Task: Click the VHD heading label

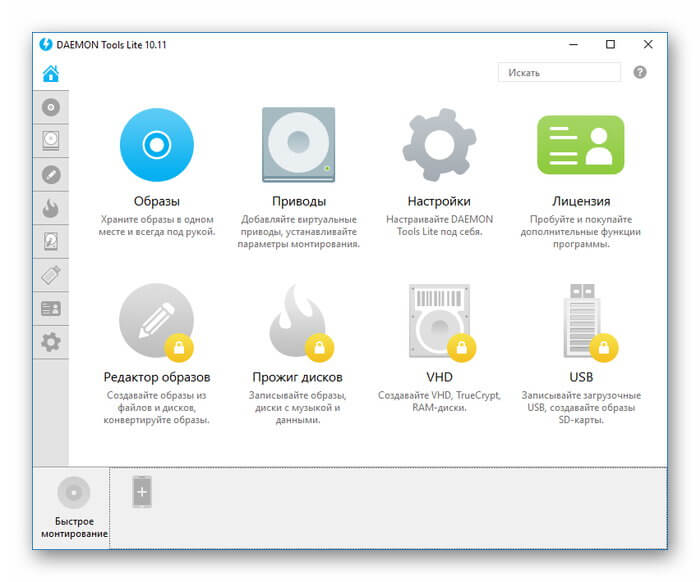Action: (x=439, y=377)
